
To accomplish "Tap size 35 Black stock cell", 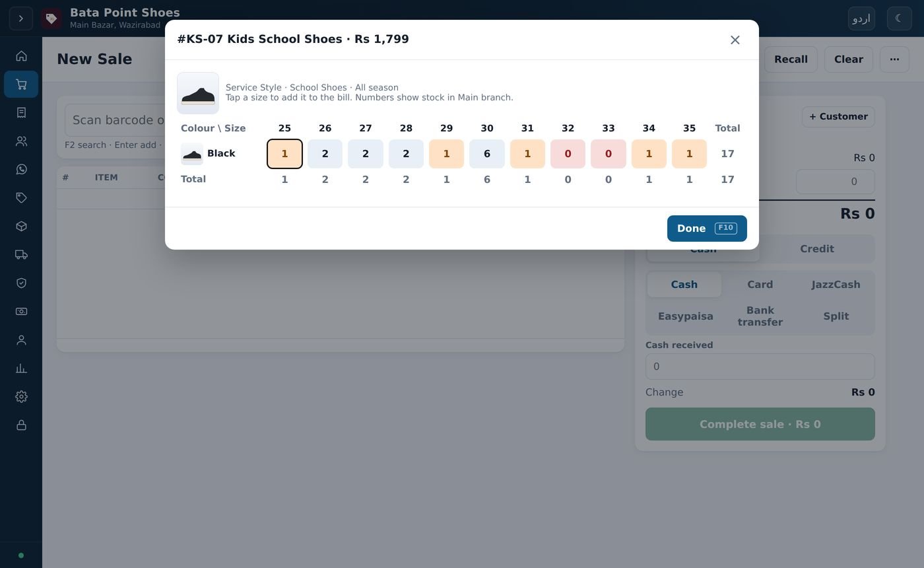I will [689, 154].
